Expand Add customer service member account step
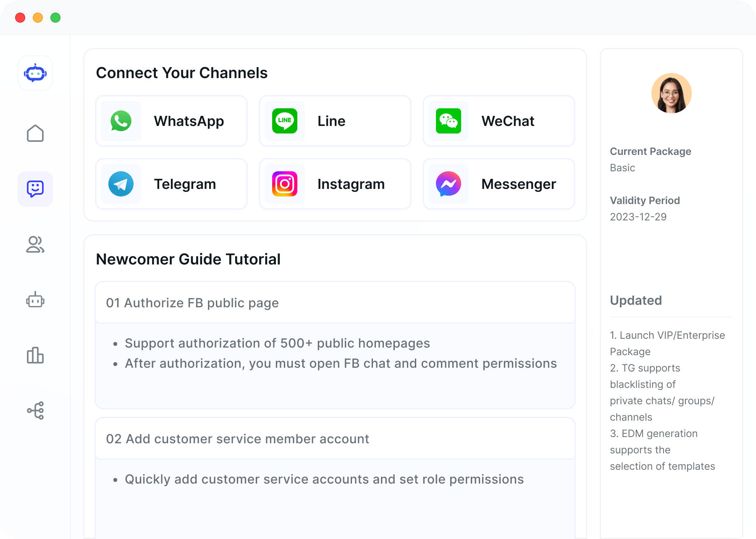This screenshot has width=756, height=539. [x=335, y=439]
